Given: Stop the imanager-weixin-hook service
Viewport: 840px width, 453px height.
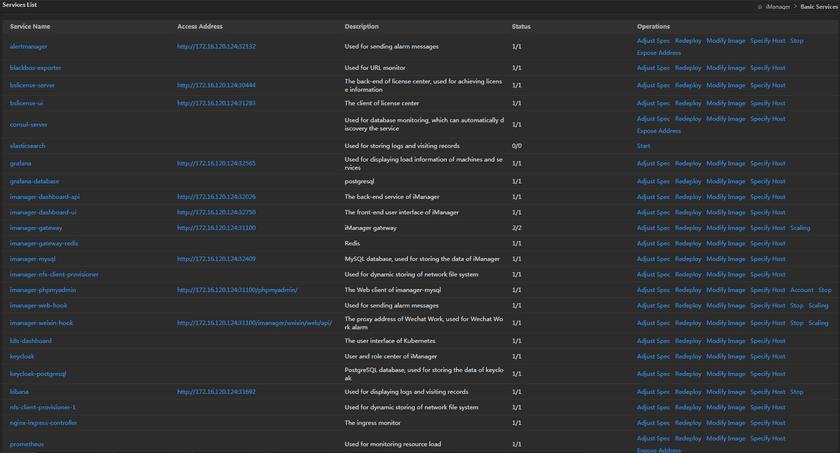Looking at the screenshot, I should tap(797, 323).
